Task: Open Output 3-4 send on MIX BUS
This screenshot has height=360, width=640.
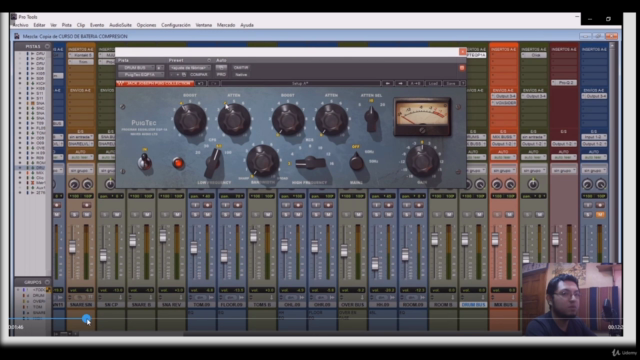Action: pos(503,96)
